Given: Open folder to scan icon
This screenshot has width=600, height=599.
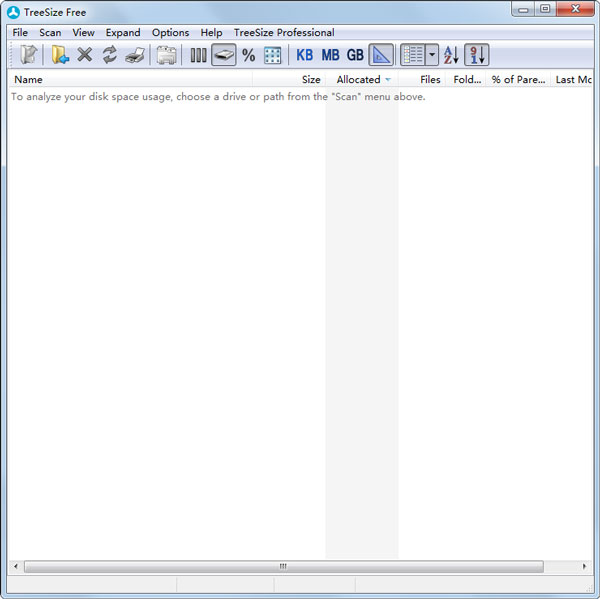Looking at the screenshot, I should pos(60,55).
